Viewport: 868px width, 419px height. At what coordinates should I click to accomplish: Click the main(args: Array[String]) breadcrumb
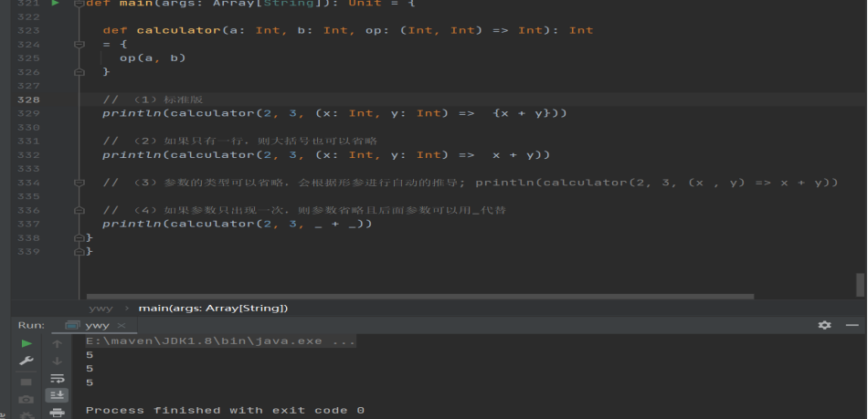pyautogui.click(x=213, y=308)
